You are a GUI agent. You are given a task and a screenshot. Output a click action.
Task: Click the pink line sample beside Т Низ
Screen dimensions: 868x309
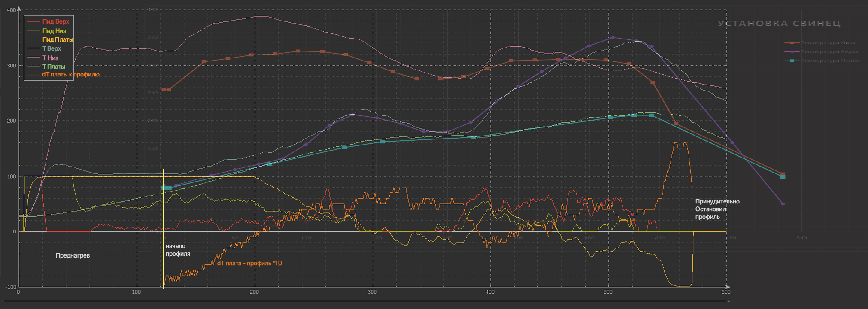(x=33, y=58)
